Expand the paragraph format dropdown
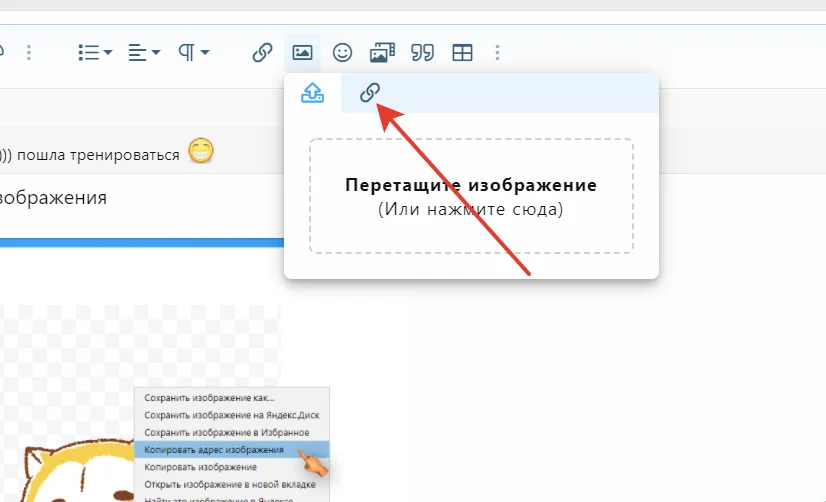Image resolution: width=826 pixels, height=502 pixels. point(193,52)
